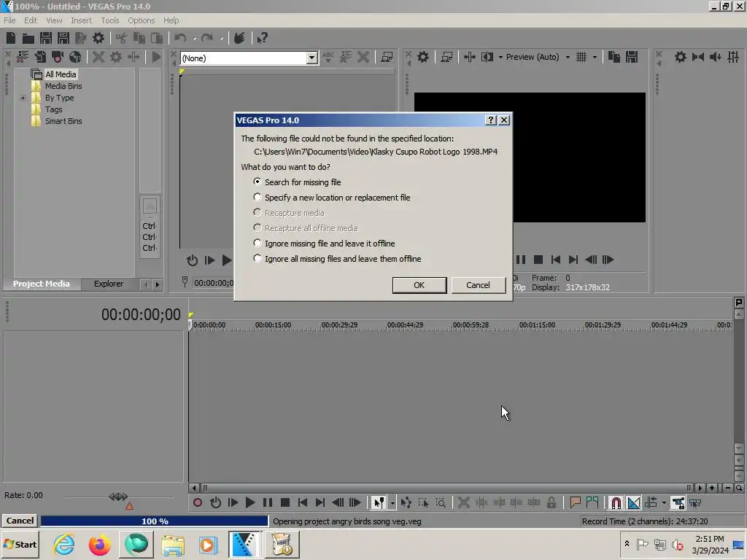Click the Open folder icon in main toolbar
The width and height of the screenshot is (747, 560).
(28, 38)
